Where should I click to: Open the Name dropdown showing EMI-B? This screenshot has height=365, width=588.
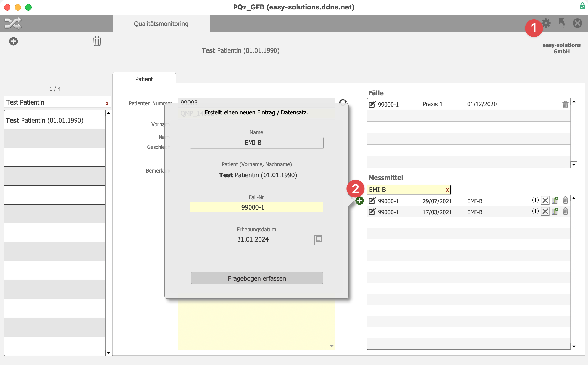[256, 143]
